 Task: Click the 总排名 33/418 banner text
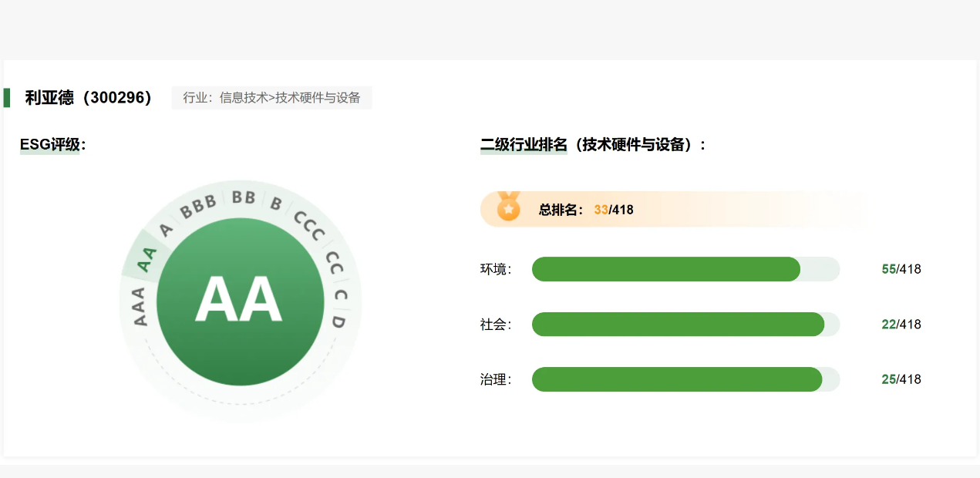[586, 210]
